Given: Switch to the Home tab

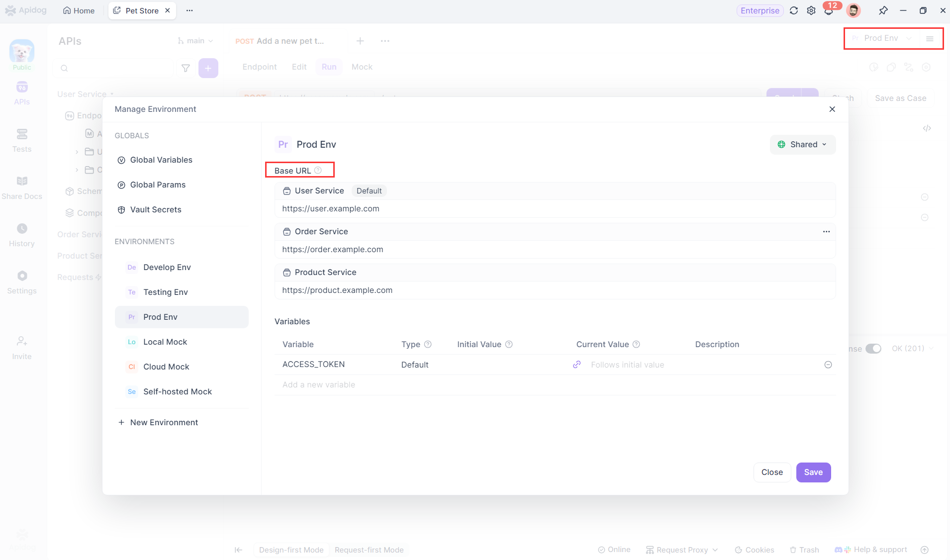Looking at the screenshot, I should [x=79, y=10].
